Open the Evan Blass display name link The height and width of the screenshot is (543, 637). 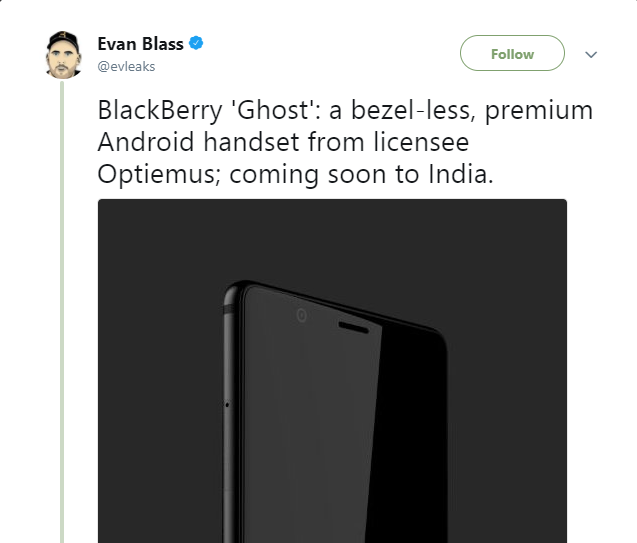pos(140,45)
